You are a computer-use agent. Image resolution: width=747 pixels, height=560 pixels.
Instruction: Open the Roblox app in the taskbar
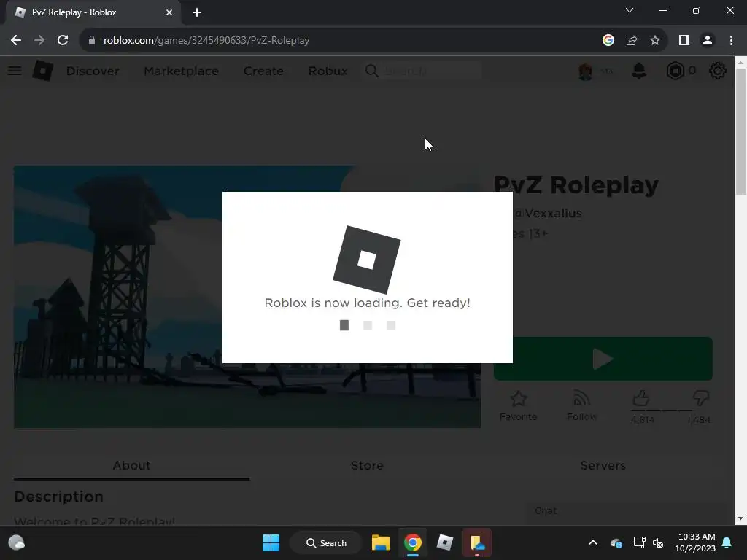point(444,542)
